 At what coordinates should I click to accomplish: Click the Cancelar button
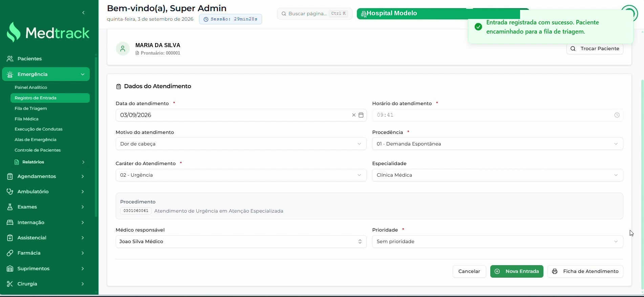469,271
